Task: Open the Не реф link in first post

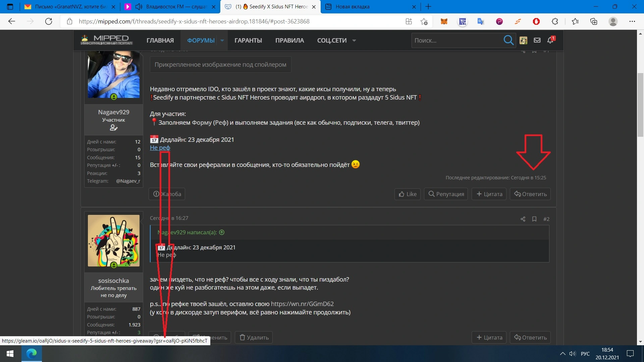Action: point(160,148)
